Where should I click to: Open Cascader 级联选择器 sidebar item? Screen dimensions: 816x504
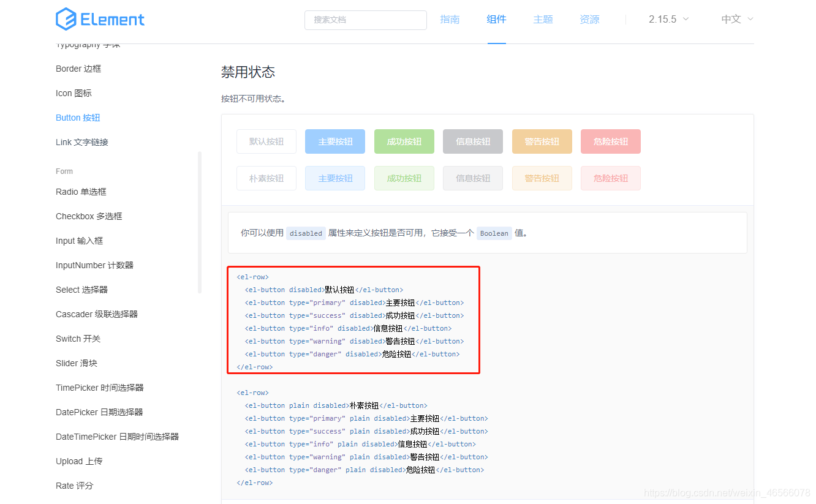(x=97, y=314)
